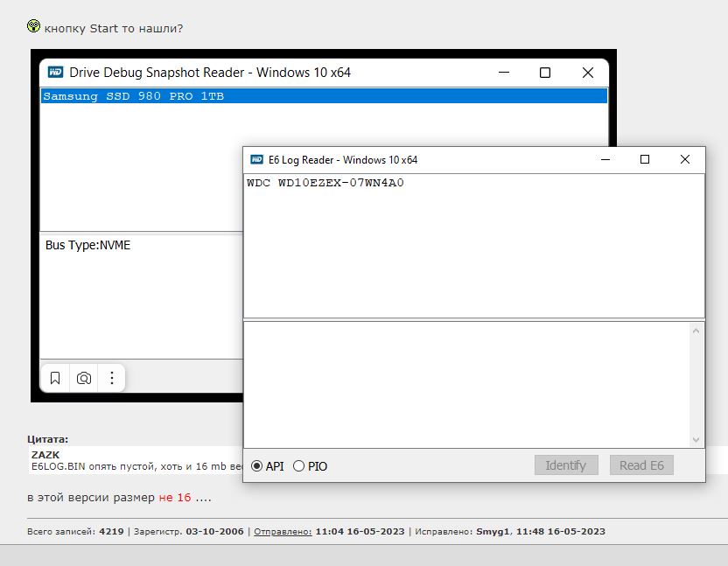Click the Bus Type:NVME text
Viewport: 728px width, 566px height.
tap(88, 245)
